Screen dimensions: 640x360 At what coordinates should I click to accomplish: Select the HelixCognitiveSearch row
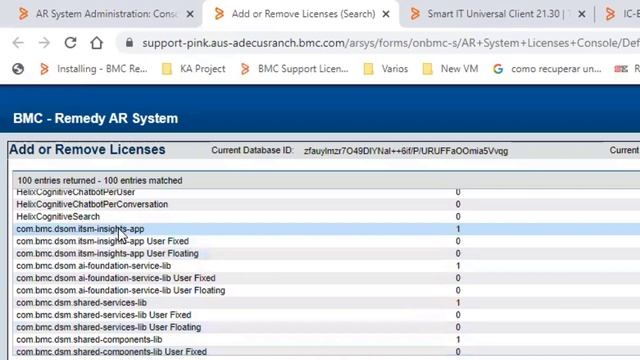[327, 216]
